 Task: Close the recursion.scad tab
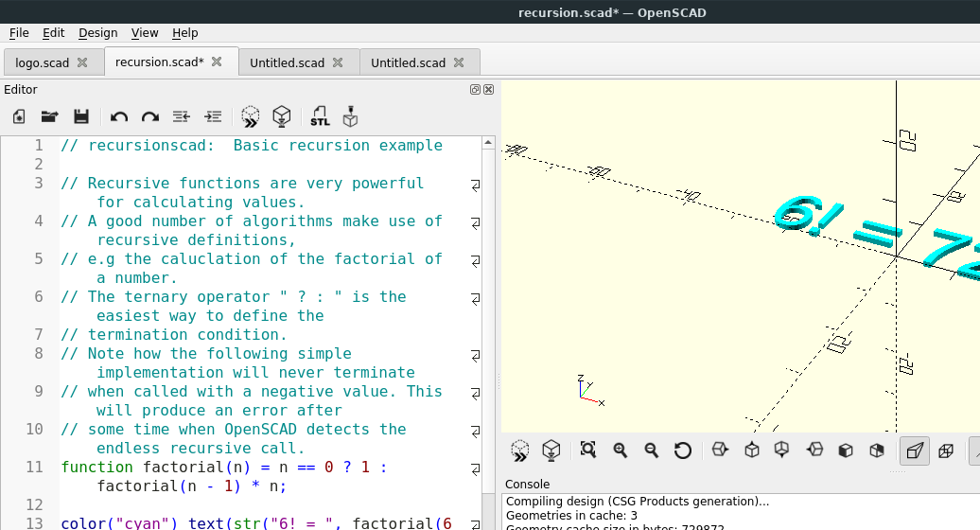click(x=217, y=62)
